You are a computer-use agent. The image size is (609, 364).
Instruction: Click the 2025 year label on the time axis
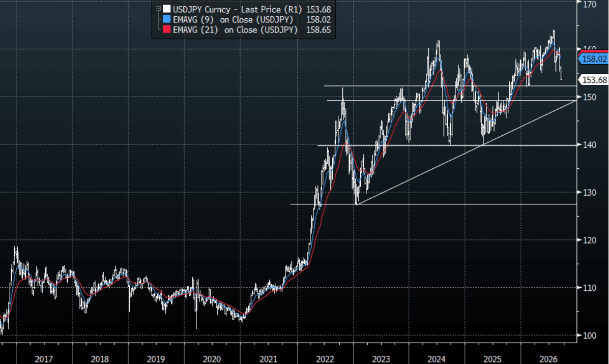pos(492,359)
